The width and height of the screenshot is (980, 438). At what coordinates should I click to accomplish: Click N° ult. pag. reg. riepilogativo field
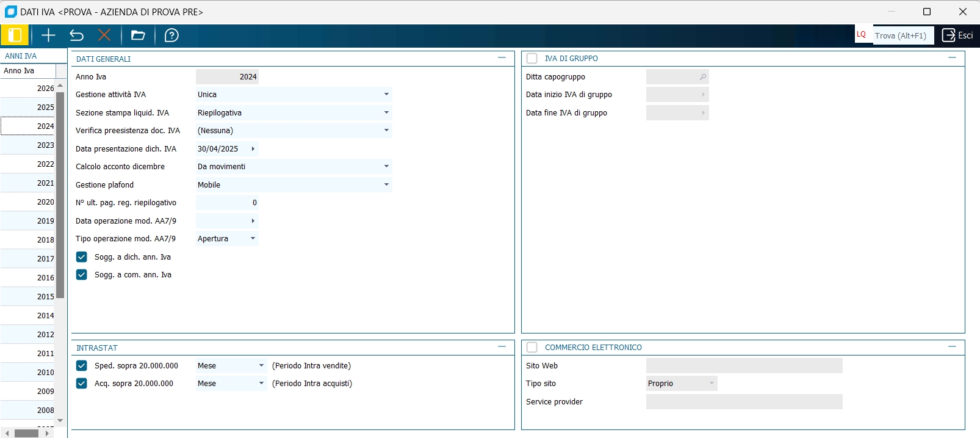(x=227, y=203)
